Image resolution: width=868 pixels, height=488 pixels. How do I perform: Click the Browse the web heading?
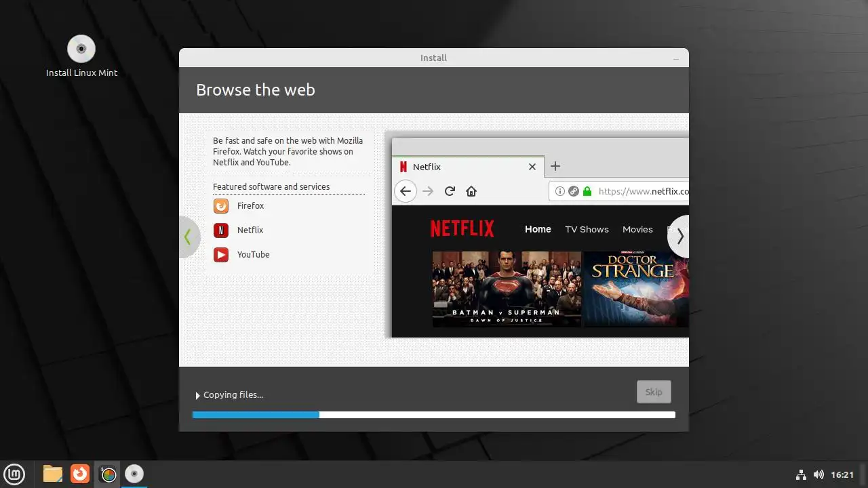(x=256, y=90)
